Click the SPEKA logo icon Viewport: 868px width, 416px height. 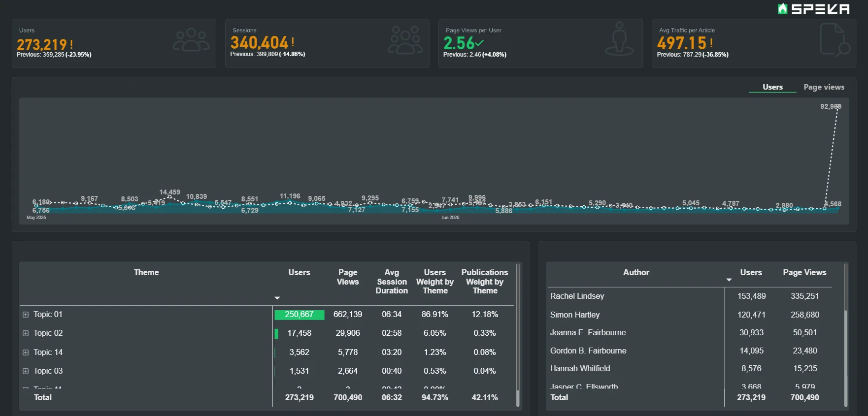(782, 8)
